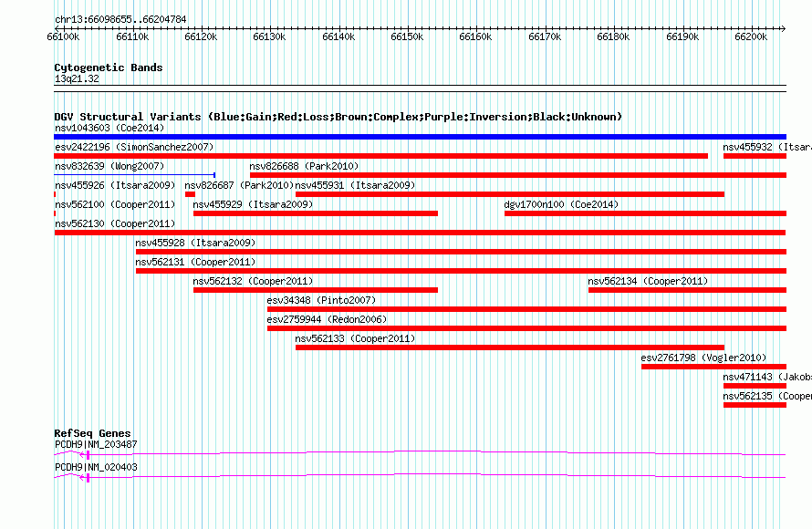Click nsv562100 (Cooper2011) label
Screen dimensions: 812x529
(115, 204)
